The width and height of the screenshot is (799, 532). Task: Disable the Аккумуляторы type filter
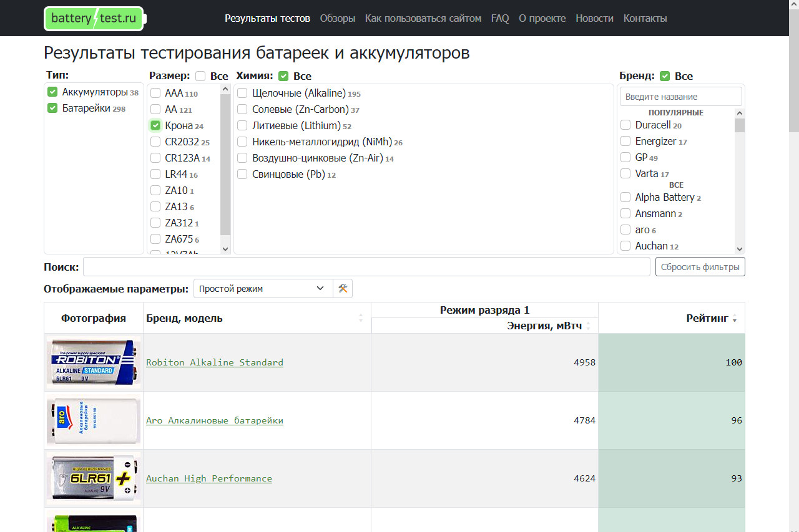(x=52, y=91)
